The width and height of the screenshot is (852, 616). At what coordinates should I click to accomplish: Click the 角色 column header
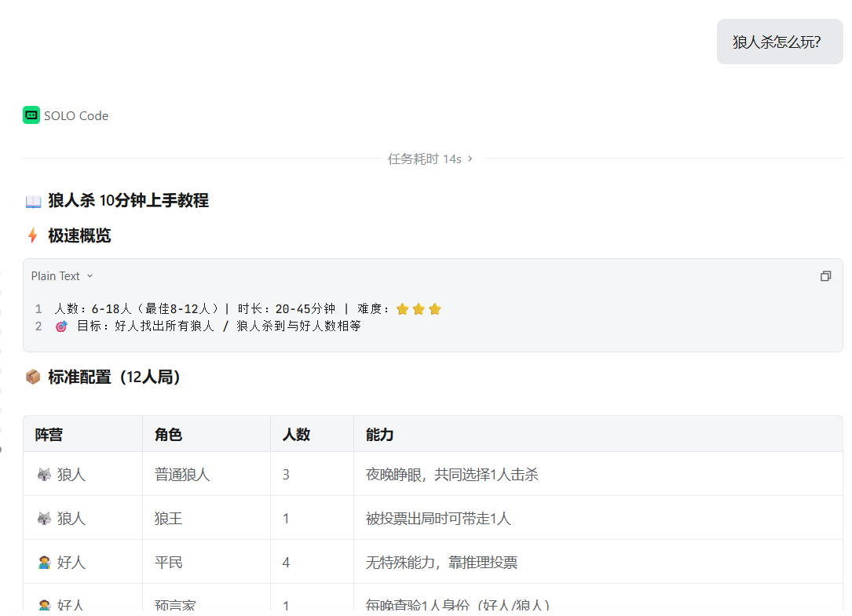tap(169, 435)
